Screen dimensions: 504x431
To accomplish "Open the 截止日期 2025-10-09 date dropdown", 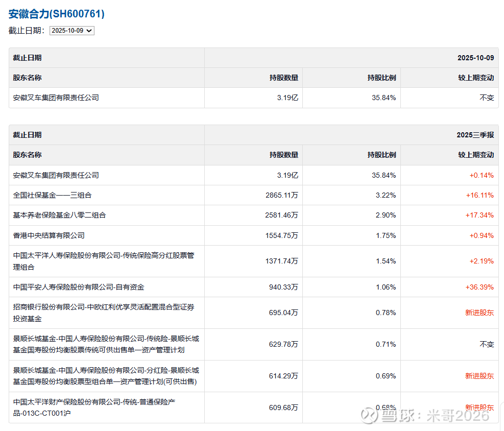I will (x=72, y=31).
